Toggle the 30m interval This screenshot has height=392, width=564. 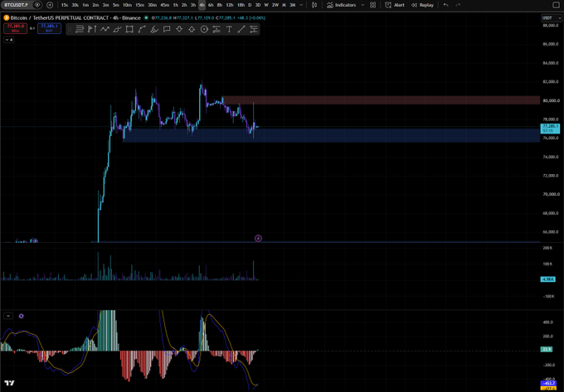tap(152, 5)
